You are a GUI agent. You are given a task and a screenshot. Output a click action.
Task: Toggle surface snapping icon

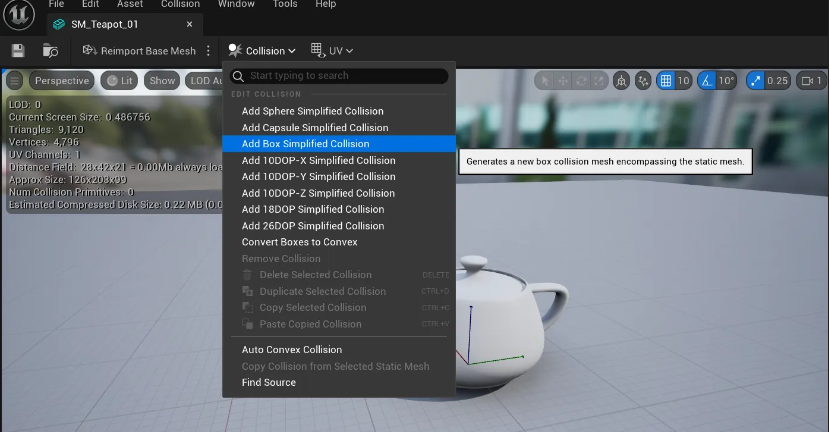643,81
